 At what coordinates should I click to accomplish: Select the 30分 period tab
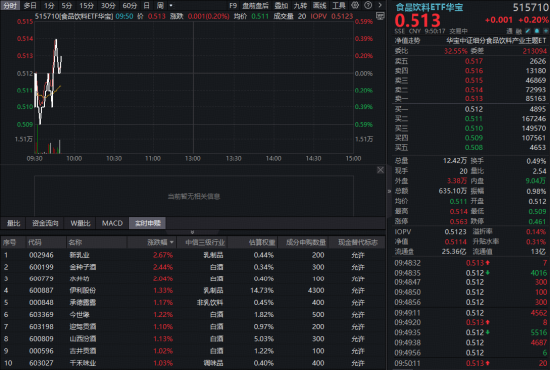[x=108, y=5]
